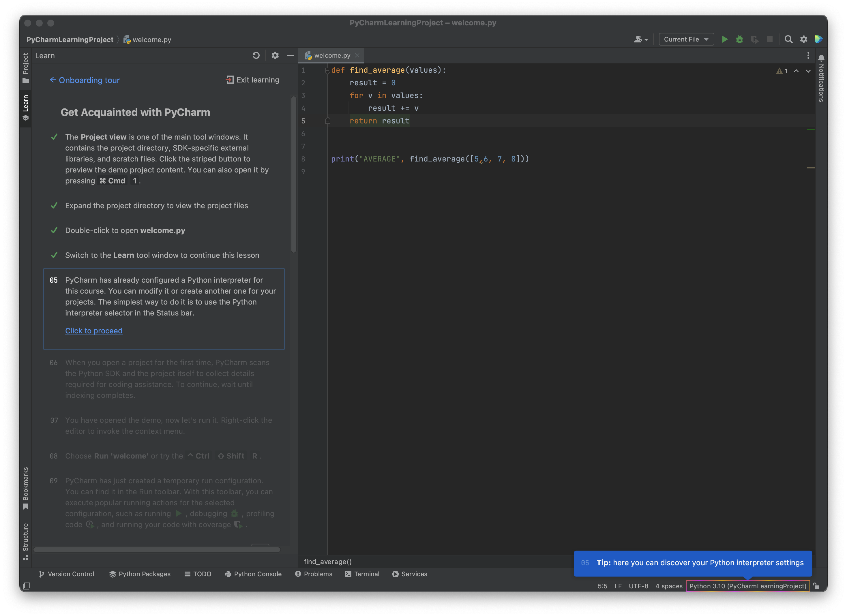Start debugging with the bug icon
Screen dimensions: 847x616
tap(739, 39)
